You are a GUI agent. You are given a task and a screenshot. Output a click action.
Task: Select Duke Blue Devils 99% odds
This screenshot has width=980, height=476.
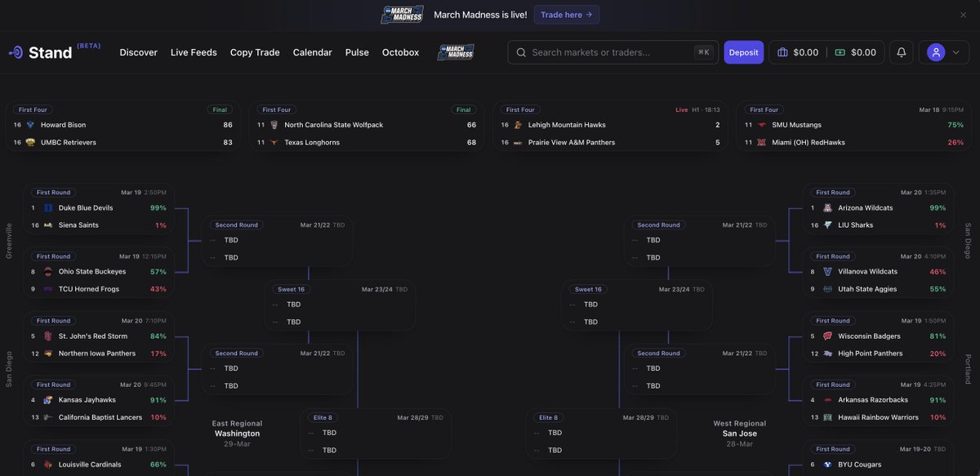[158, 208]
